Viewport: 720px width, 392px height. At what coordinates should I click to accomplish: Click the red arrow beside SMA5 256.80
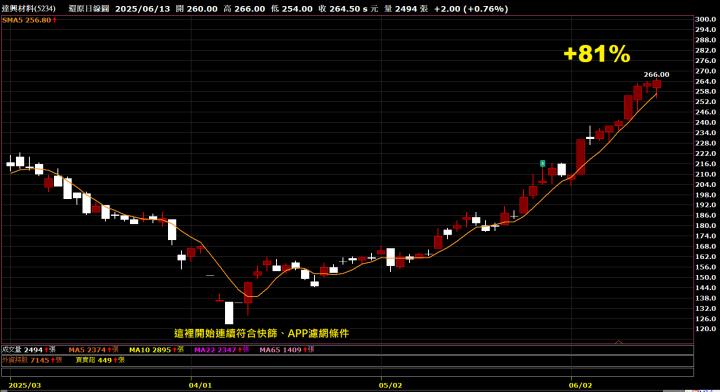coord(55,20)
